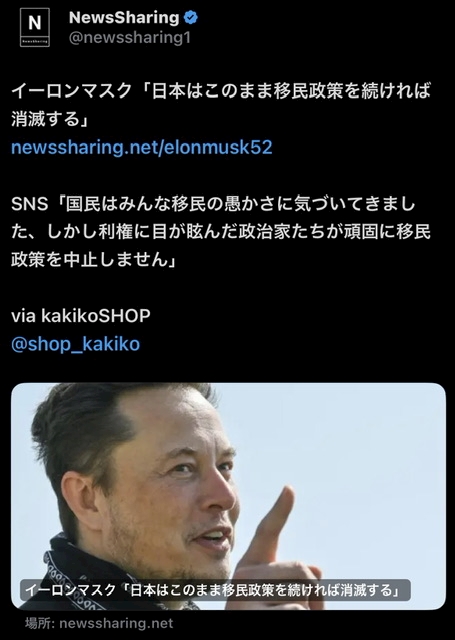Select the via kakikoSHOP text line
This screenshot has width=455, height=640.
coord(81,316)
